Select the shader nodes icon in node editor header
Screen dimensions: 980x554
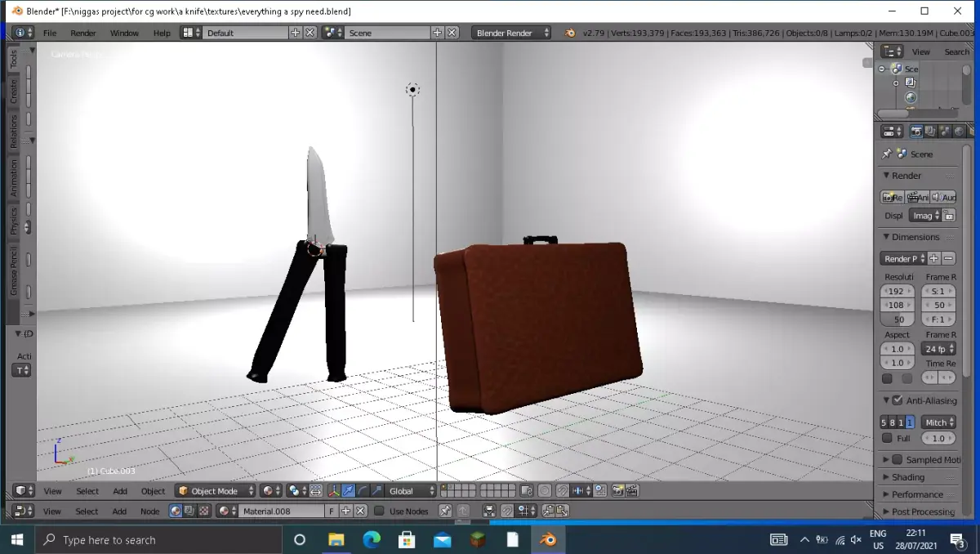click(x=175, y=510)
